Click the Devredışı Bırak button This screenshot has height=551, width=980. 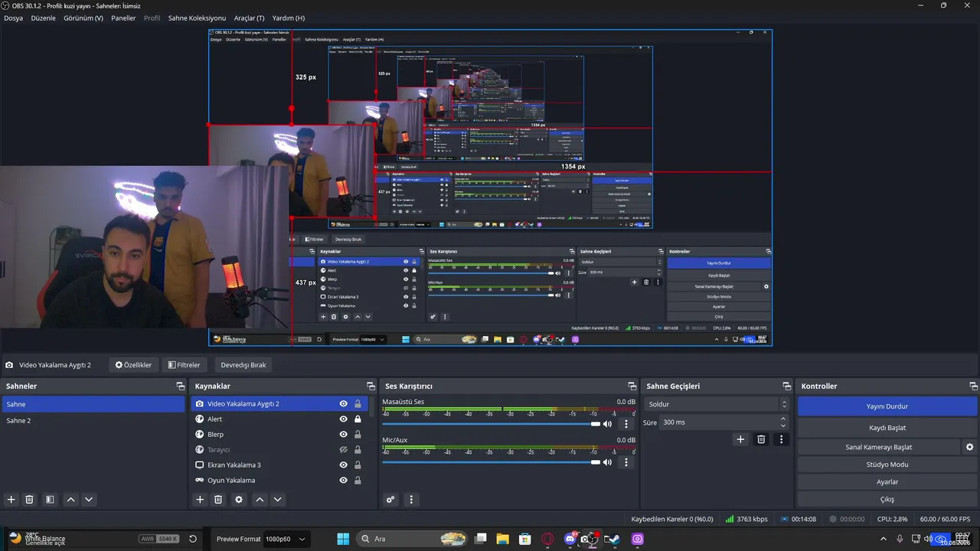[243, 365]
